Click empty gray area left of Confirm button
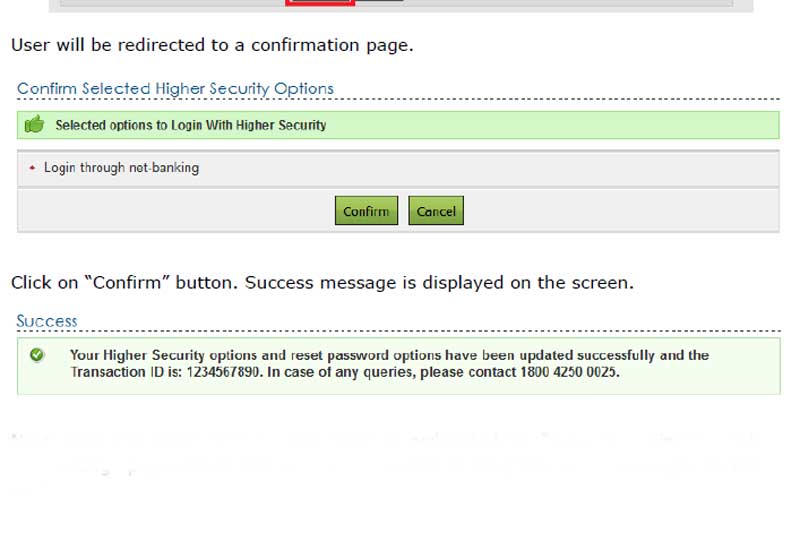800x533 pixels. pos(170,211)
